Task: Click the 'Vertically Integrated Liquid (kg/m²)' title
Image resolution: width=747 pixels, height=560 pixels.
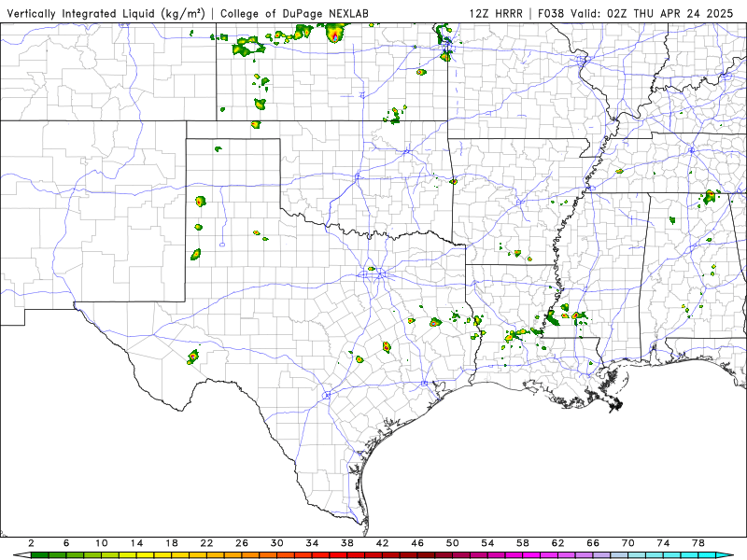Action: [x=106, y=14]
